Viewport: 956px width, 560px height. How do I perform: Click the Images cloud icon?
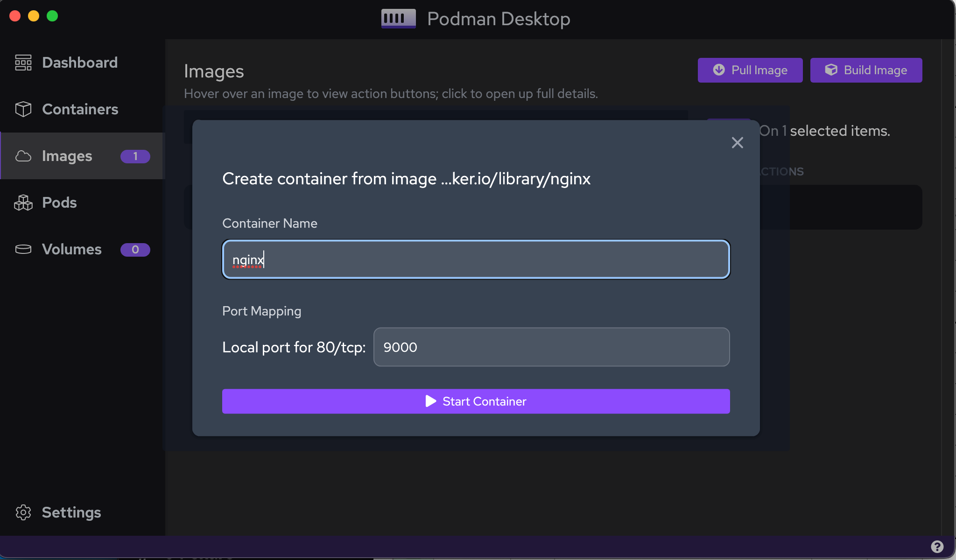click(x=22, y=156)
